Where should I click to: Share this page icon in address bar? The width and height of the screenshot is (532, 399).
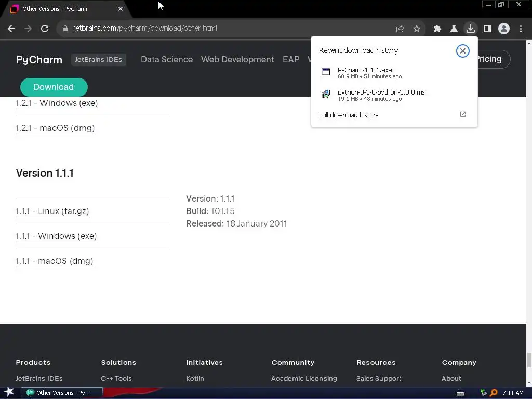click(x=400, y=29)
